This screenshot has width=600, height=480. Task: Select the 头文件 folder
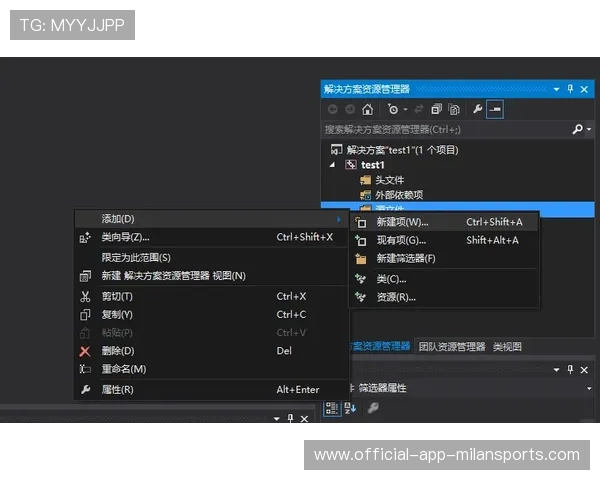pos(389,180)
